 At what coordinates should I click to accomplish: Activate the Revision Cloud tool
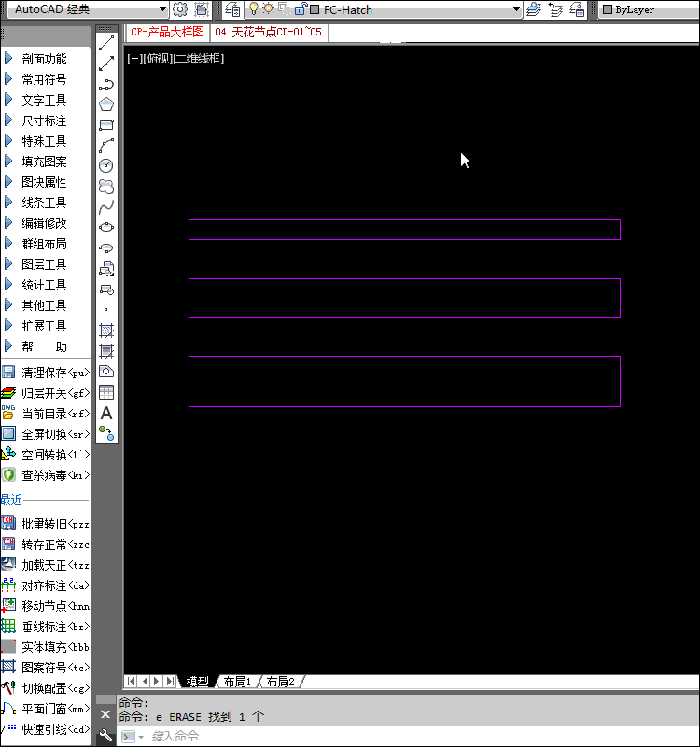pyautogui.click(x=106, y=187)
